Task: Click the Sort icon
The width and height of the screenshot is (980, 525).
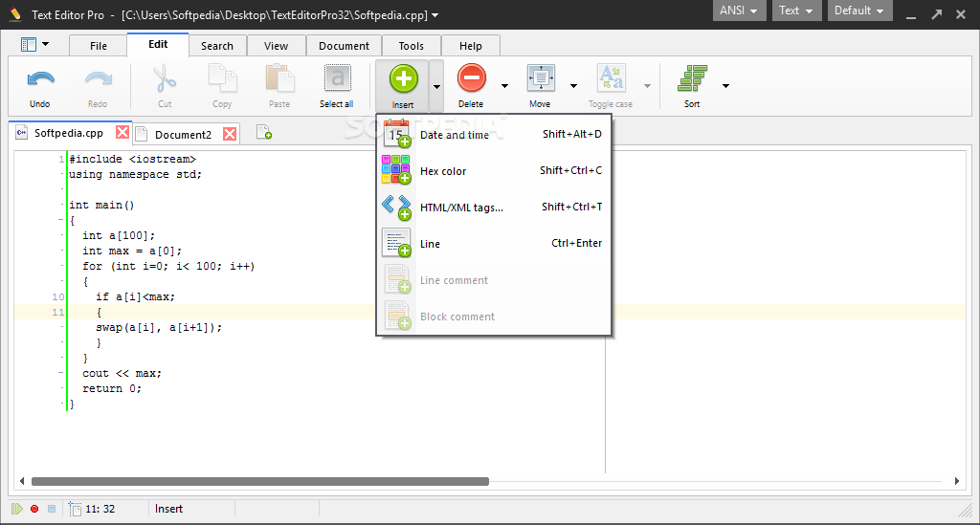Action: (693, 78)
